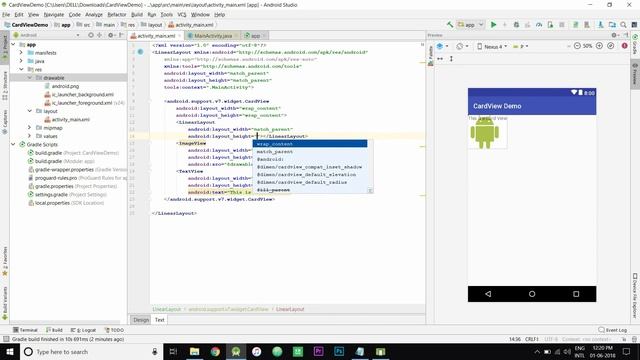Expand the java folder
This screenshot has width=640, height=360.
click(x=21, y=61)
